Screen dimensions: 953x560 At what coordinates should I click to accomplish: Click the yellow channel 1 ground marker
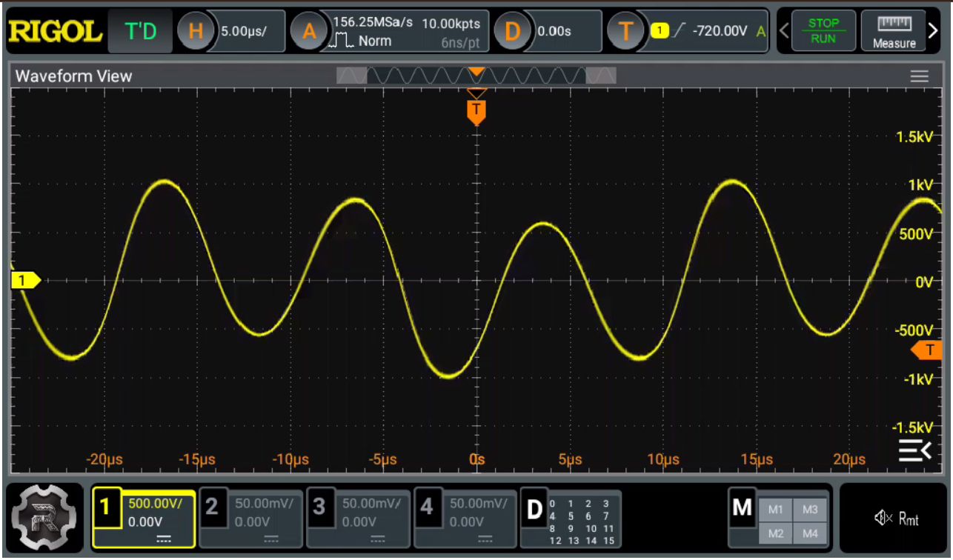[26, 281]
